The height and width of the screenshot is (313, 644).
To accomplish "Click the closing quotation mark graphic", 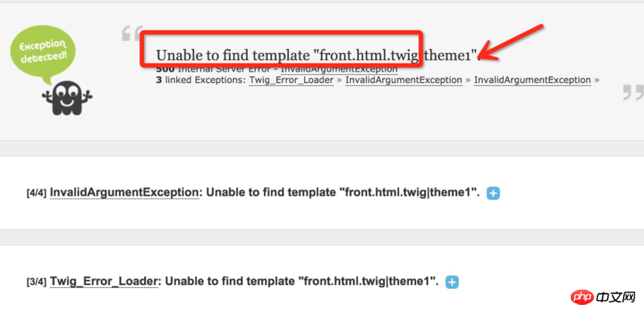I will tap(633, 93).
